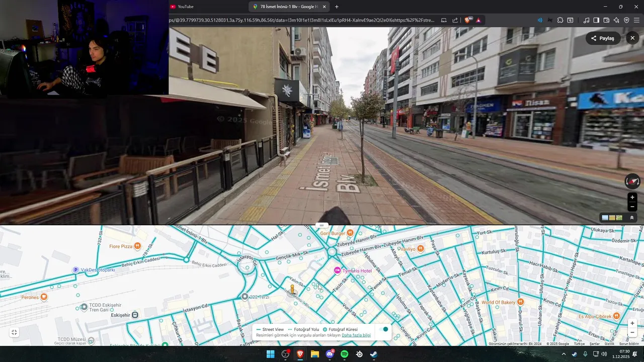The image size is (644, 362).
Task: Open Discord from the taskbar
Action: click(x=330, y=354)
